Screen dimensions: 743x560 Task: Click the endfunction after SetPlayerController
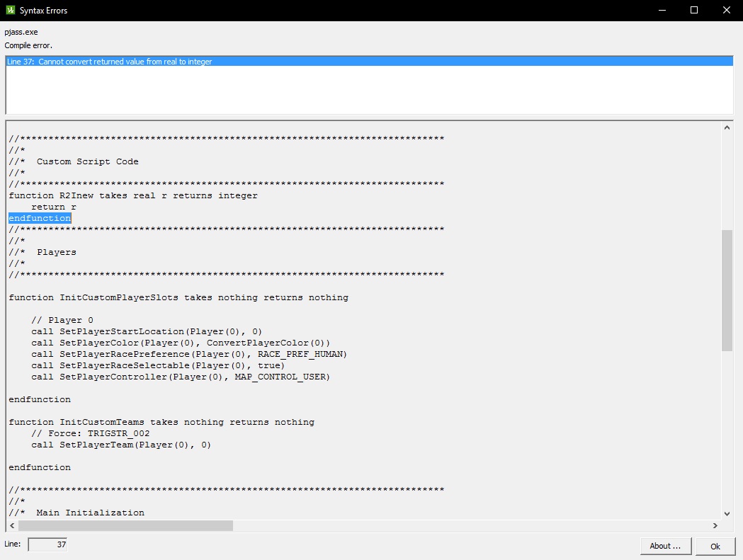coord(40,399)
